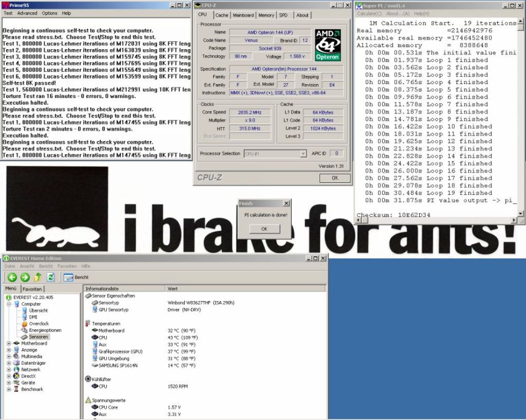The width and height of the screenshot is (526, 420).
Task: Expand the Geräte tree node
Action: (9, 383)
